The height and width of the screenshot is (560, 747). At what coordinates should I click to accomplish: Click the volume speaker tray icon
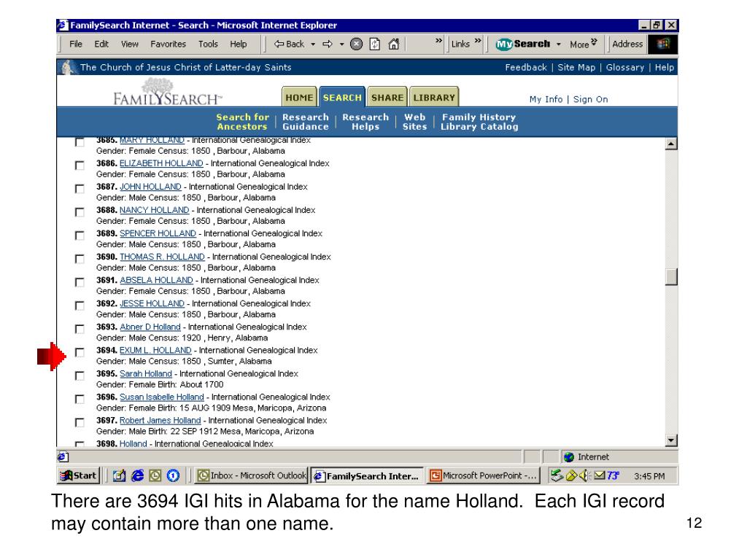(584, 475)
